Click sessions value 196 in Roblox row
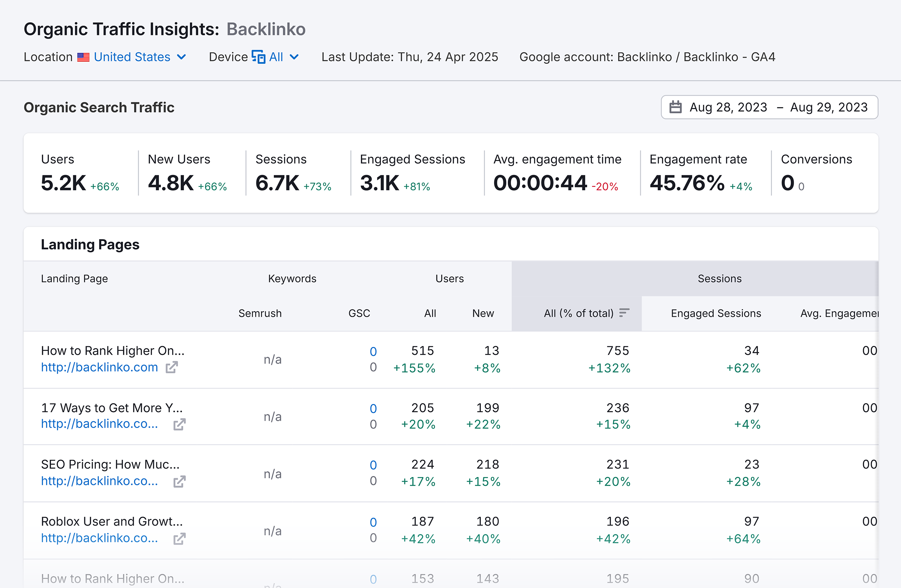The image size is (901, 588). (618, 521)
